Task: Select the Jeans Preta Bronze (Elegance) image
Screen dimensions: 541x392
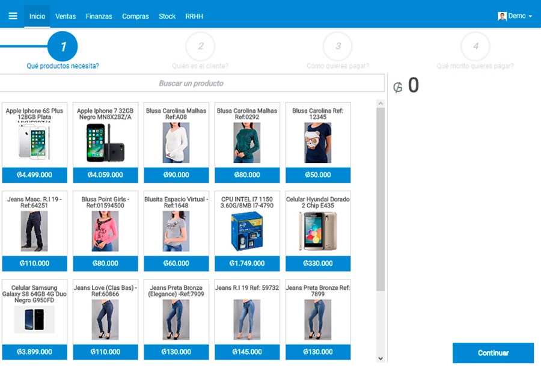Action: click(176, 319)
